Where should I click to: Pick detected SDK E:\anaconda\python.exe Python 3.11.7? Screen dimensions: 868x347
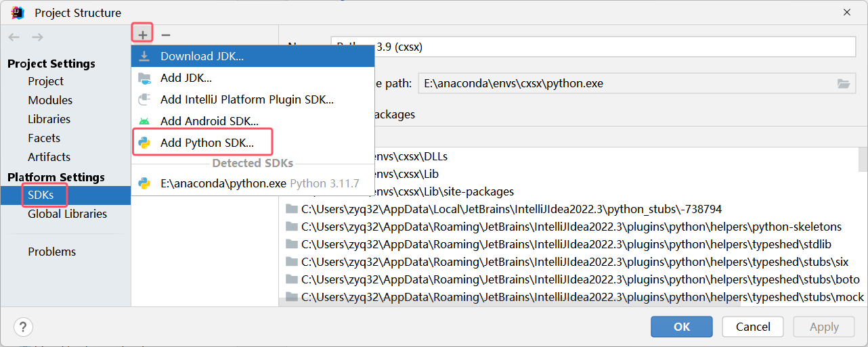(x=253, y=183)
